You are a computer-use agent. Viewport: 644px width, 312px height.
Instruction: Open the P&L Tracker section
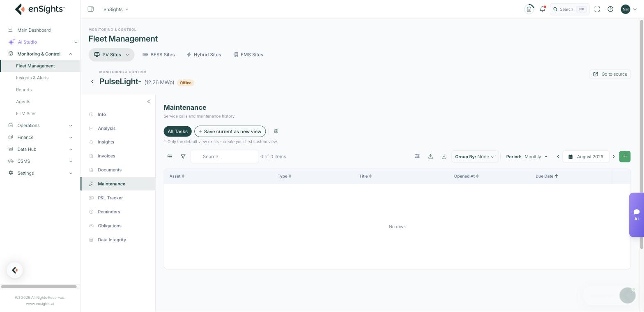coord(110,198)
